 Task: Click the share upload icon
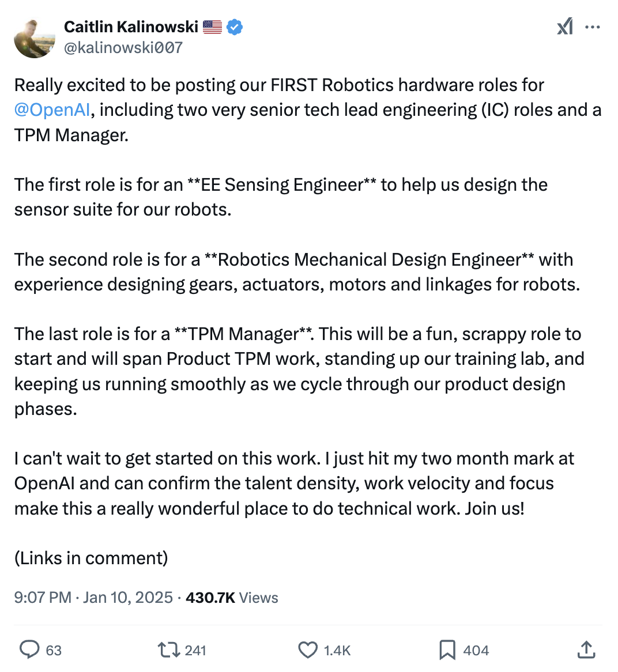tap(586, 650)
